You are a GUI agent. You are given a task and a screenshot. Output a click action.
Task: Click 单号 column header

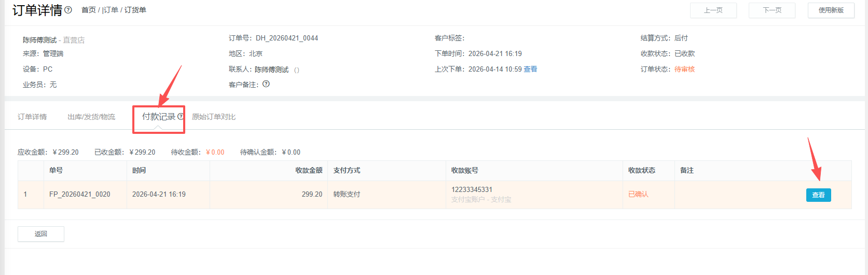click(x=56, y=170)
